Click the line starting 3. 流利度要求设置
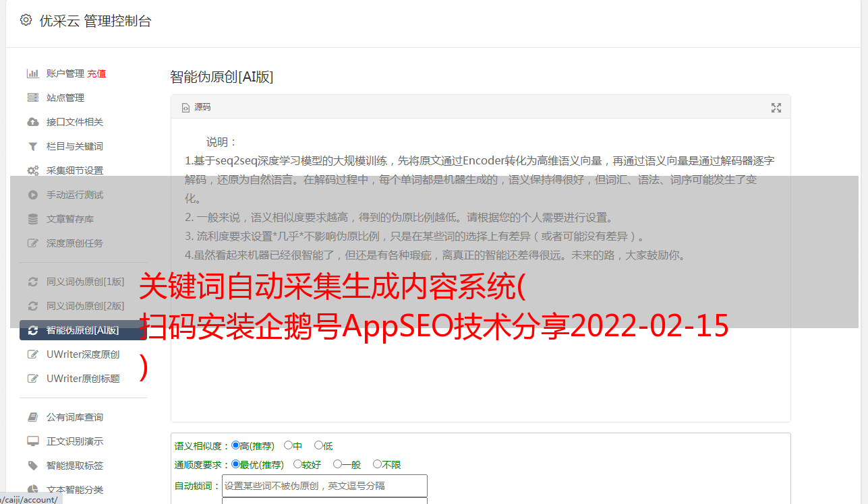The image size is (868, 504). pyautogui.click(x=416, y=237)
